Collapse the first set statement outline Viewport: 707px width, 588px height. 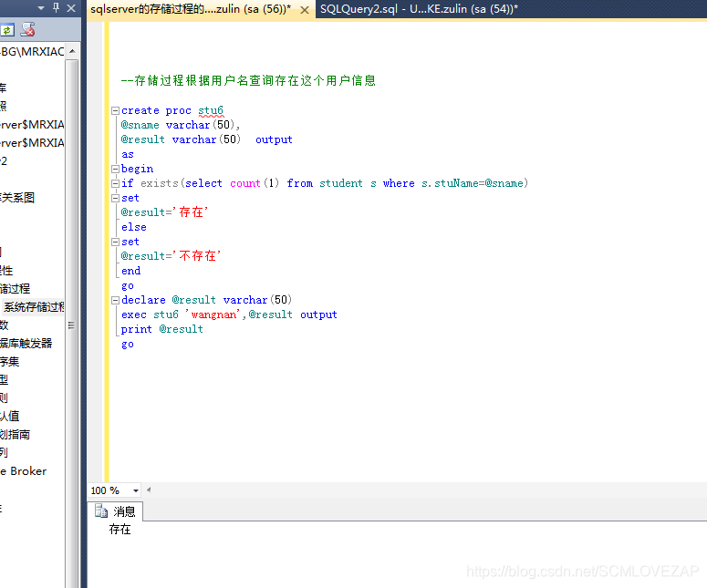[115, 198]
